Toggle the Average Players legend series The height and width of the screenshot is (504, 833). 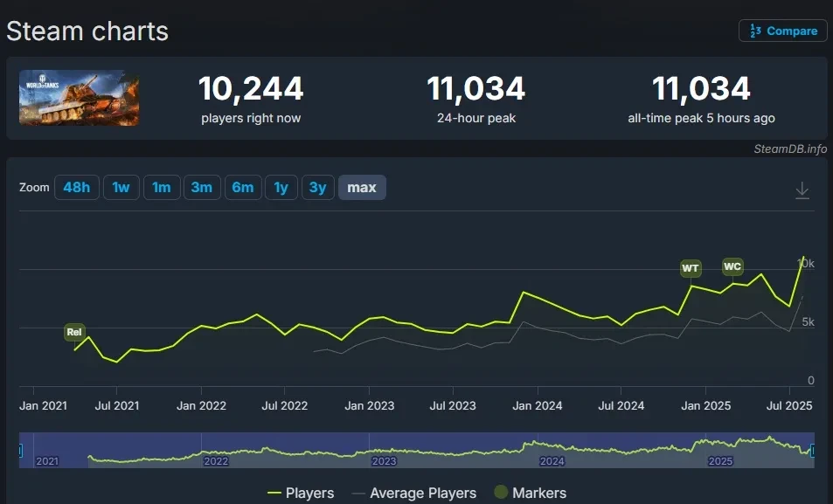click(414, 493)
